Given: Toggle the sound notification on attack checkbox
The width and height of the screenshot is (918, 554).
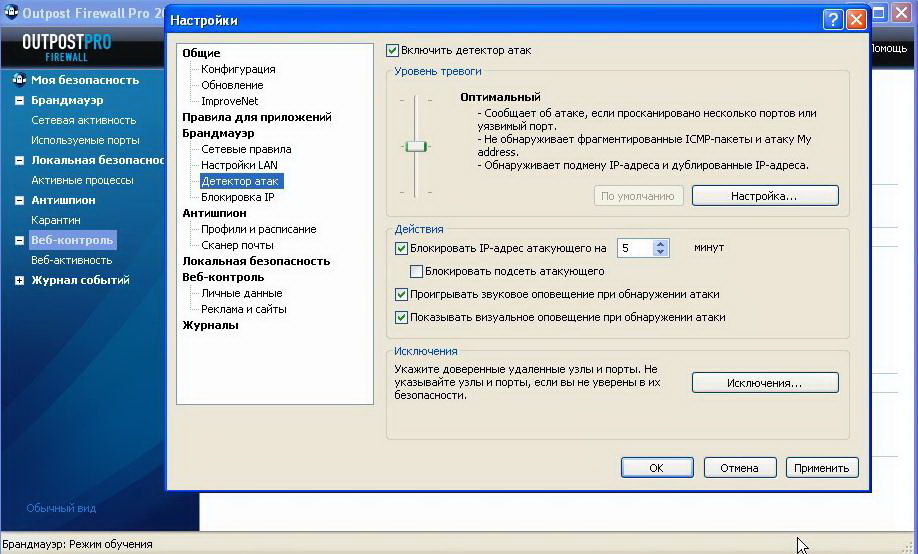Looking at the screenshot, I should pos(402,295).
